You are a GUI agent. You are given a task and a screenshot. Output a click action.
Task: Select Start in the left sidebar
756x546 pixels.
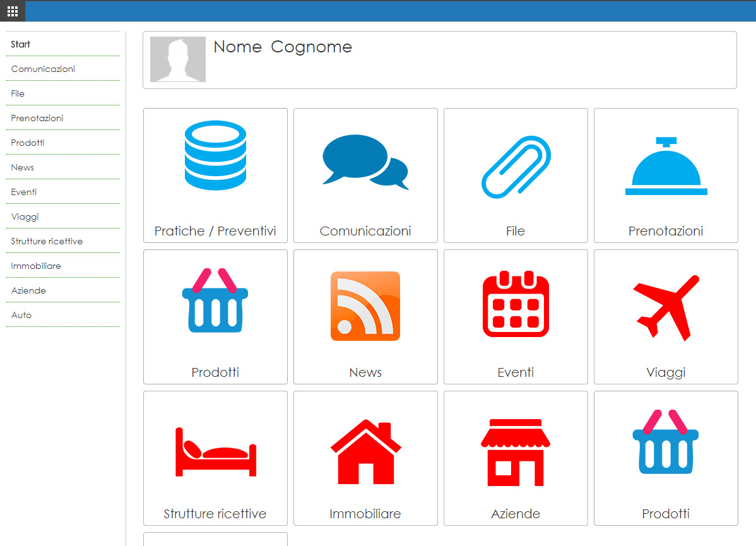[x=21, y=44]
